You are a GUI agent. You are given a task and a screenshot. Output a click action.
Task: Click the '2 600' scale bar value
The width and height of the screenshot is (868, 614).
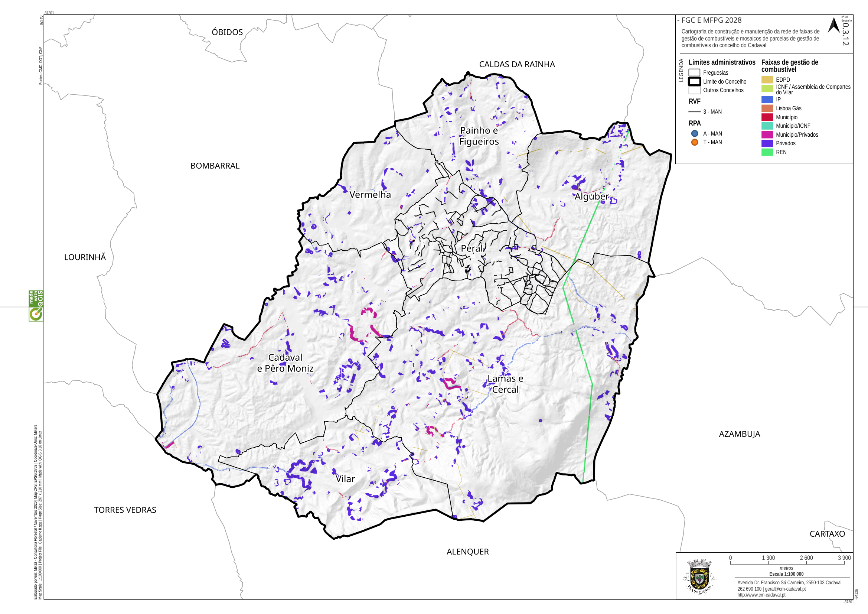tap(806, 558)
